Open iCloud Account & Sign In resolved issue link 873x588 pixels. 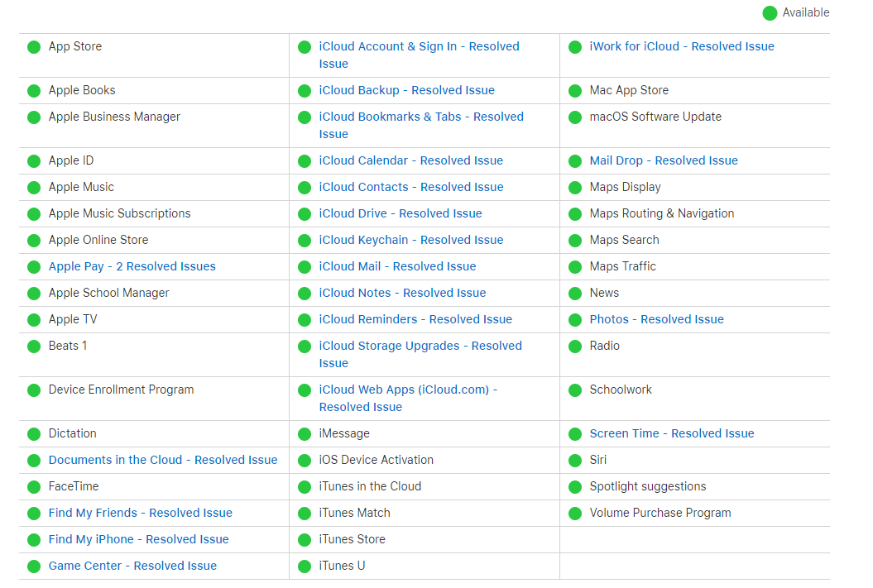pos(419,55)
